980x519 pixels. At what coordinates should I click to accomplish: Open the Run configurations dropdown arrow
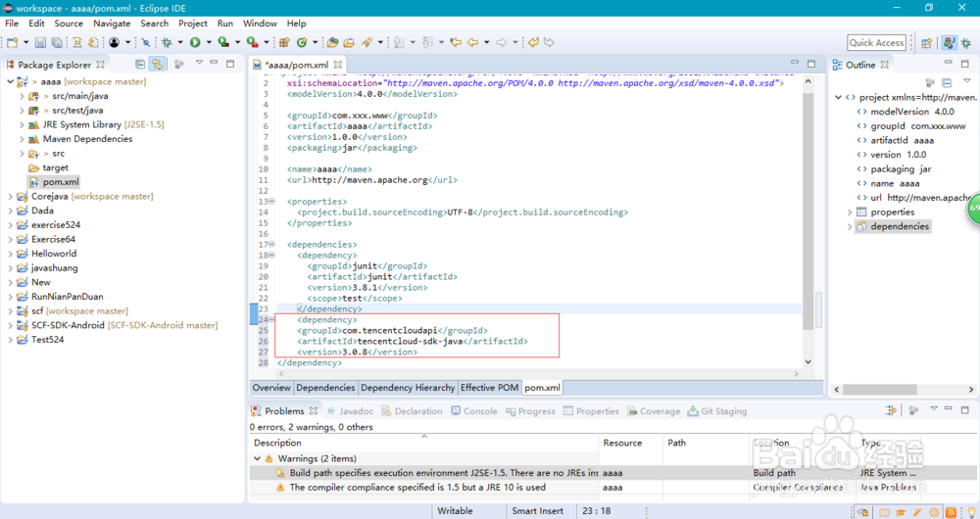(208, 42)
